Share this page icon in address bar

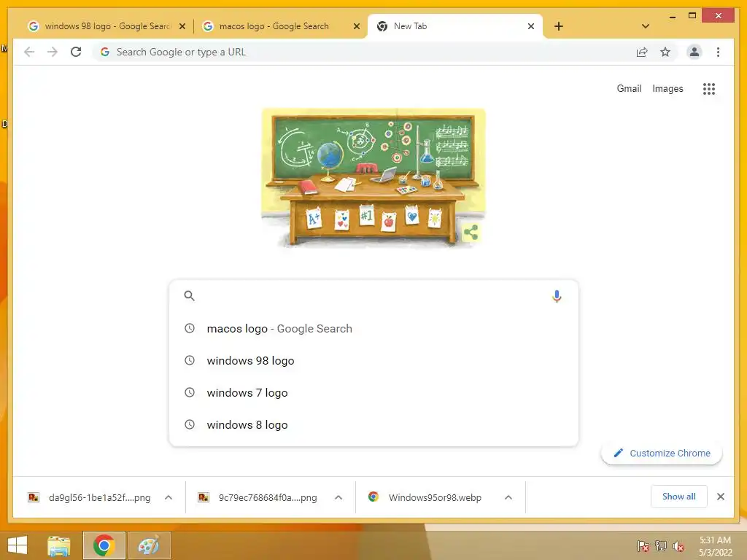[642, 52]
